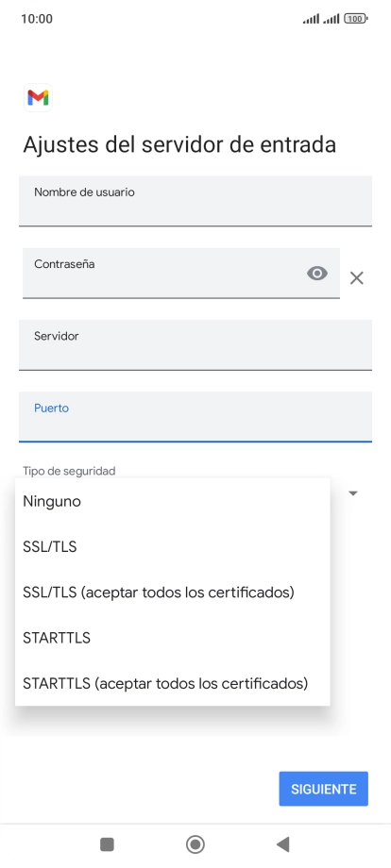Select SSL/TLS (aceptar todos los certificados)
The width and height of the screenshot is (391, 868).
[172, 593]
